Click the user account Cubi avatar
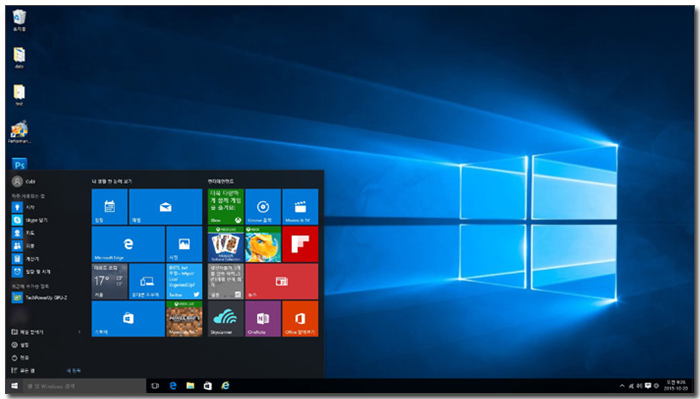The image size is (700, 399). [x=17, y=181]
